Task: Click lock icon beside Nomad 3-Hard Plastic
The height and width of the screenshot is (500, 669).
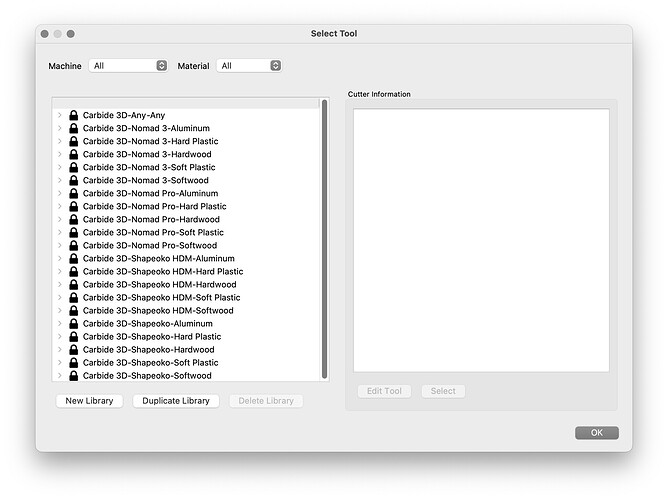Action: pos(74,141)
